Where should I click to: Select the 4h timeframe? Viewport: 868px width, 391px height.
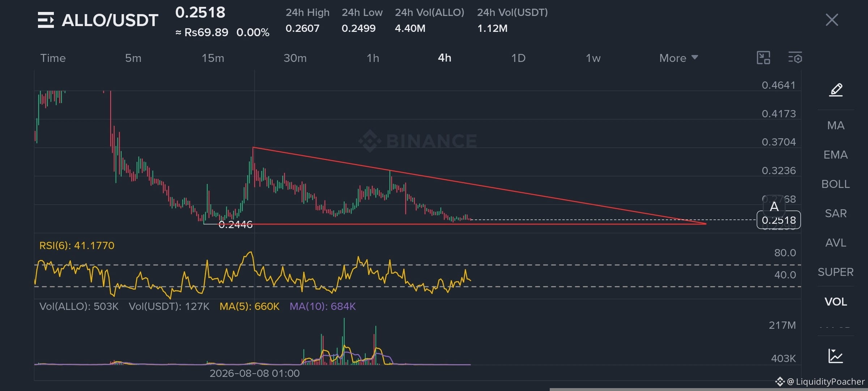click(x=444, y=58)
